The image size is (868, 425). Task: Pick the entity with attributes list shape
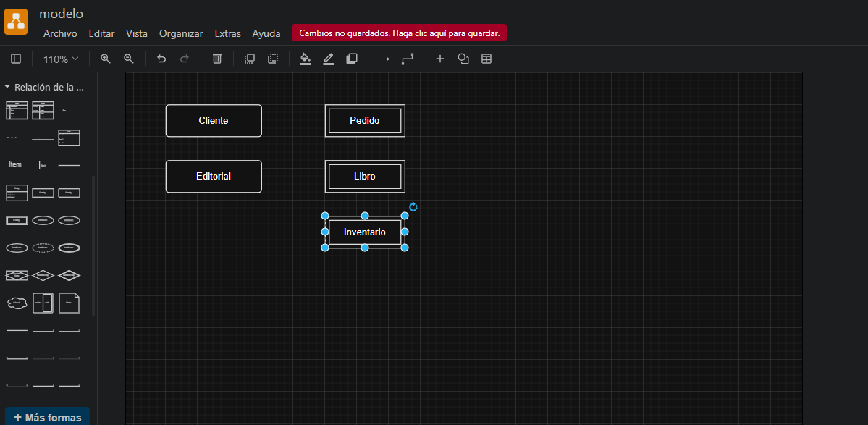17,193
